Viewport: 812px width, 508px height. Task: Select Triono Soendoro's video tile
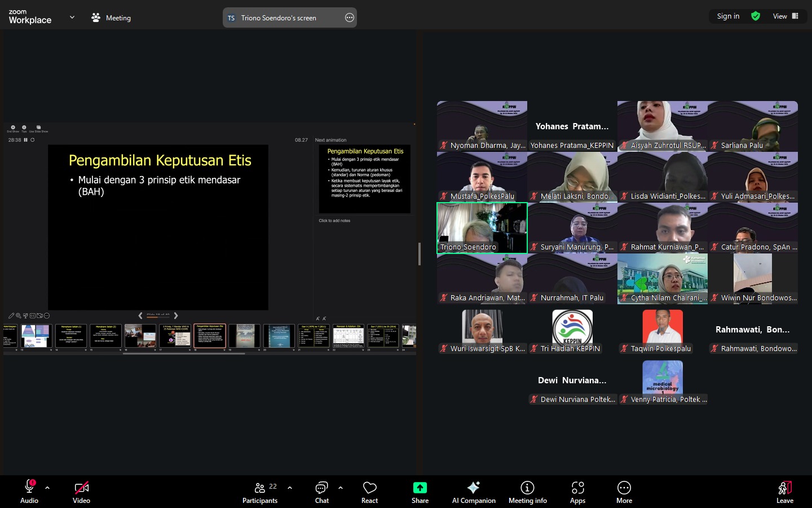482,227
